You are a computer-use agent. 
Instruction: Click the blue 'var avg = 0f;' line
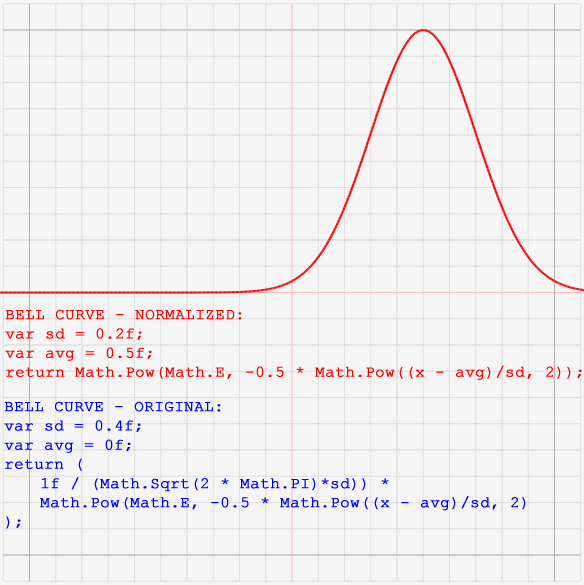(68, 446)
